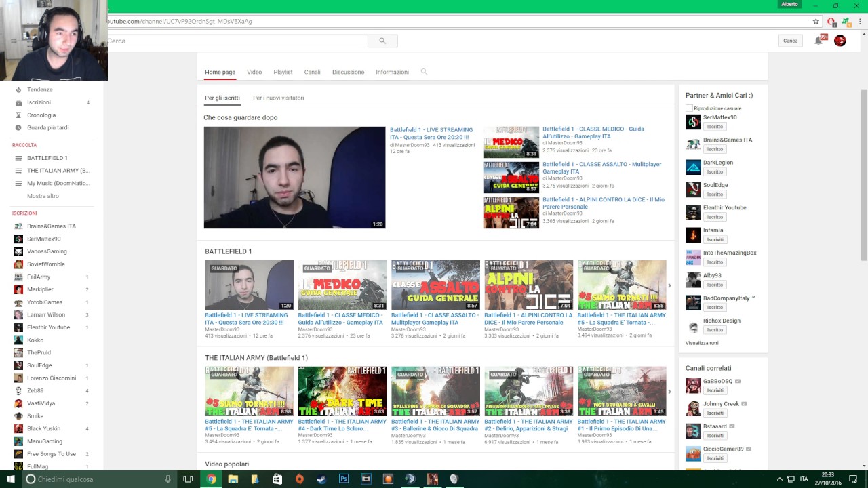This screenshot has height=488, width=868.
Task: Open the account avatar menu
Action: [840, 41]
